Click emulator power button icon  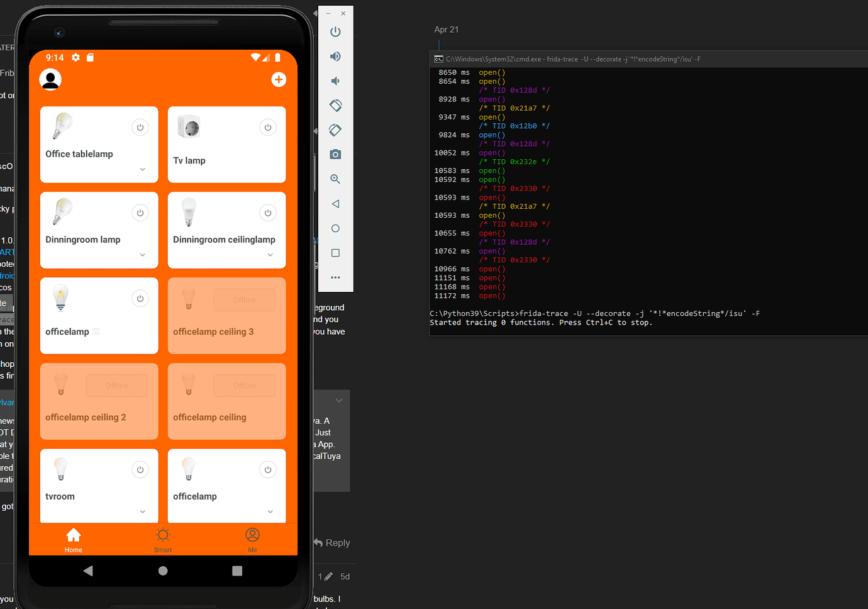[335, 31]
